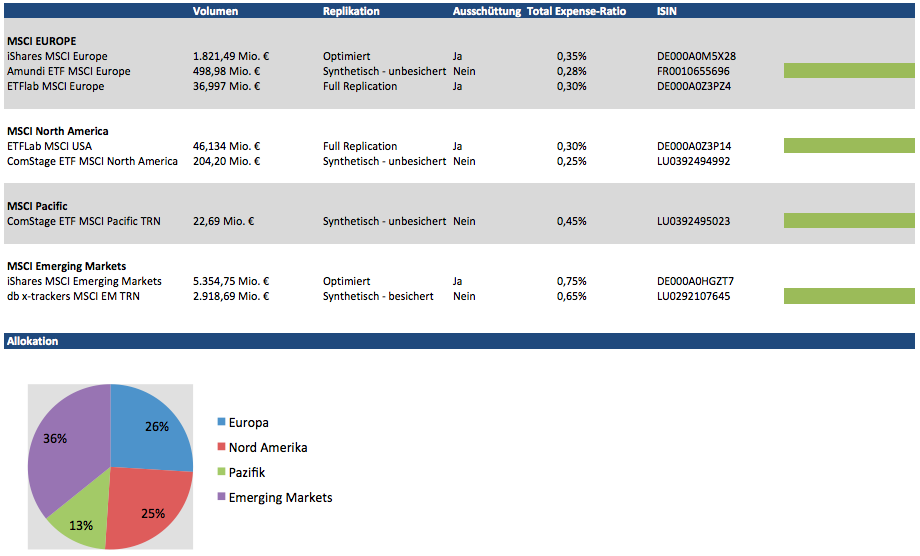The width and height of the screenshot is (920, 556).
Task: Select ISIN LU0392495023
Action: coord(694,221)
